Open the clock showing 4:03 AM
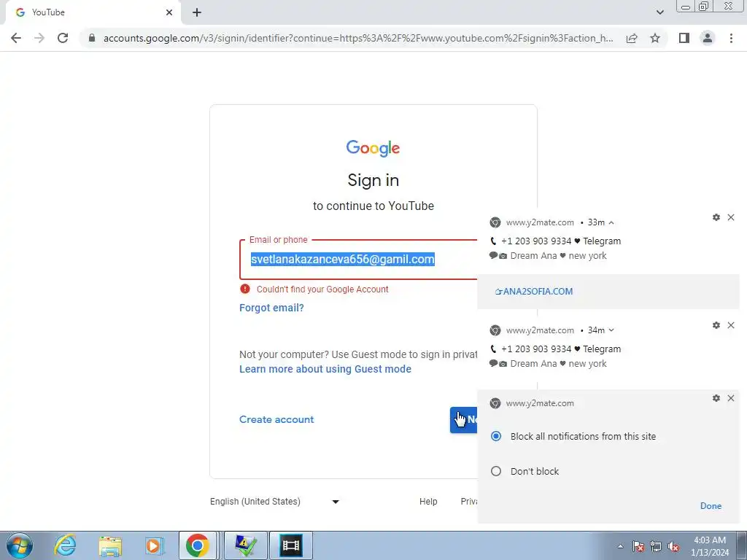 click(x=710, y=546)
